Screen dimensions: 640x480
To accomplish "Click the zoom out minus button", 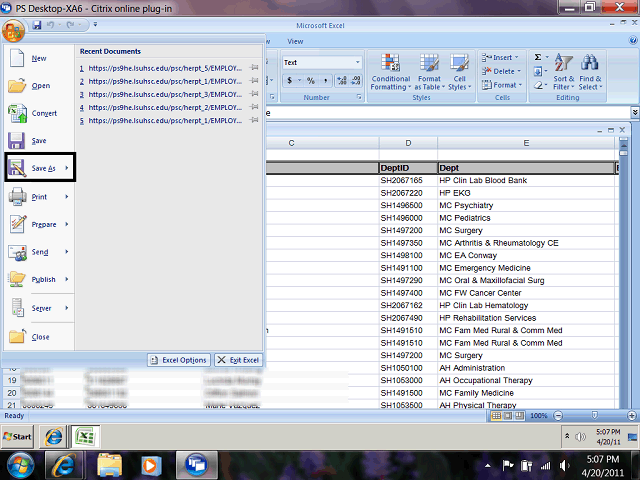I will [558, 416].
